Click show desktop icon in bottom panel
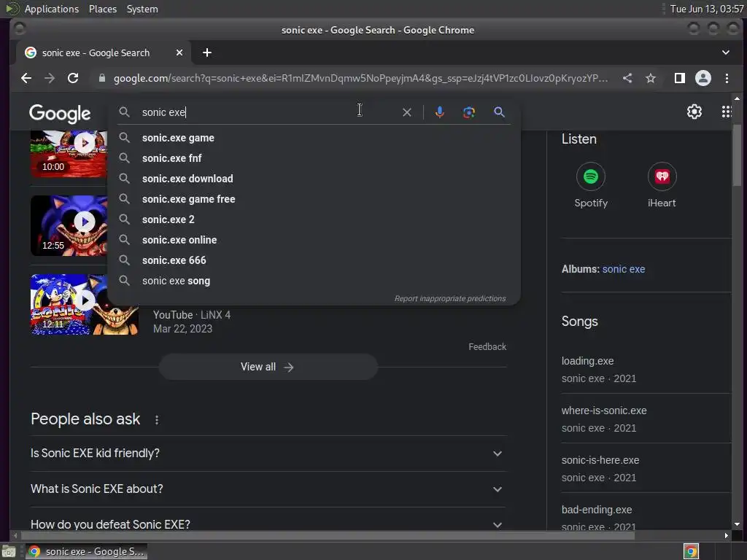 tap(9, 551)
